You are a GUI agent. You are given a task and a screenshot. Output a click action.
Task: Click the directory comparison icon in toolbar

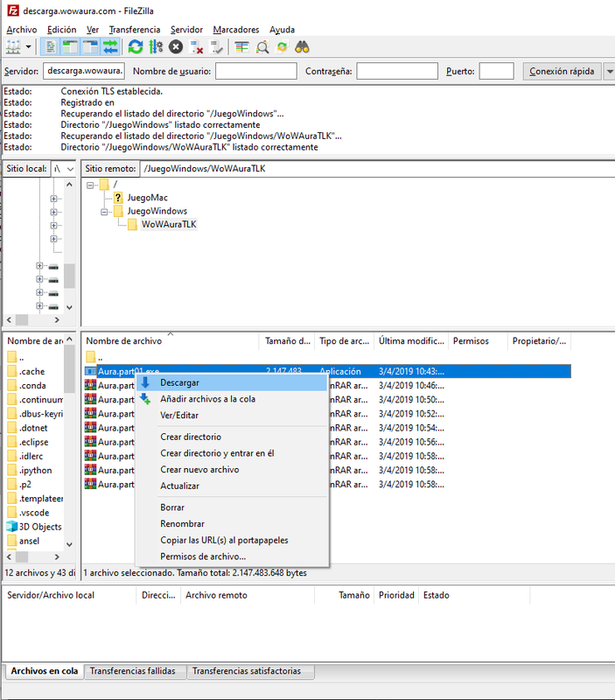[x=242, y=47]
